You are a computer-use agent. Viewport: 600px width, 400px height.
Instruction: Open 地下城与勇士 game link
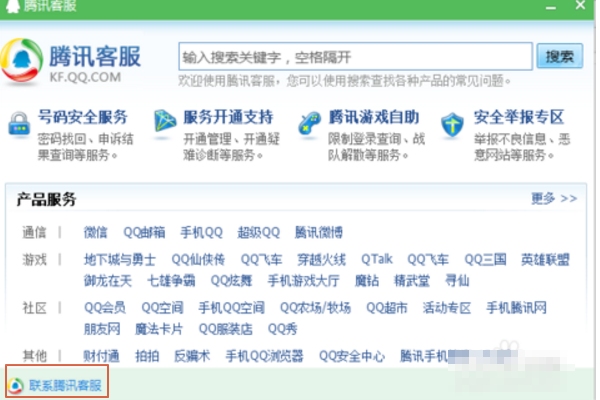point(120,260)
